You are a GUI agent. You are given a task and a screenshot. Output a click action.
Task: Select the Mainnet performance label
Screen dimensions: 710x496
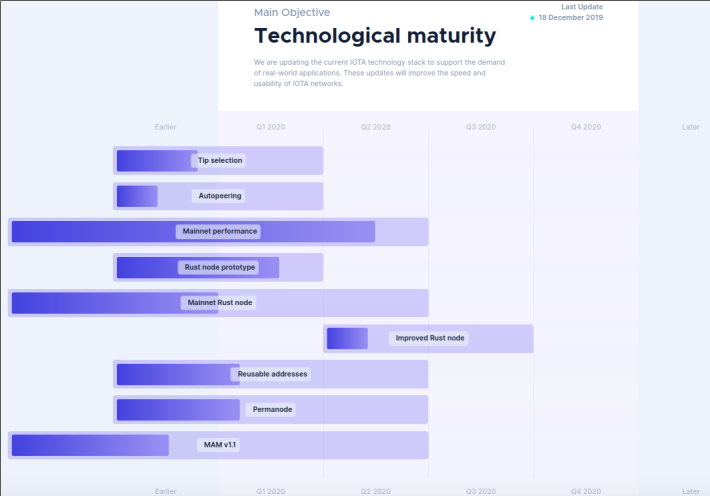pos(220,231)
